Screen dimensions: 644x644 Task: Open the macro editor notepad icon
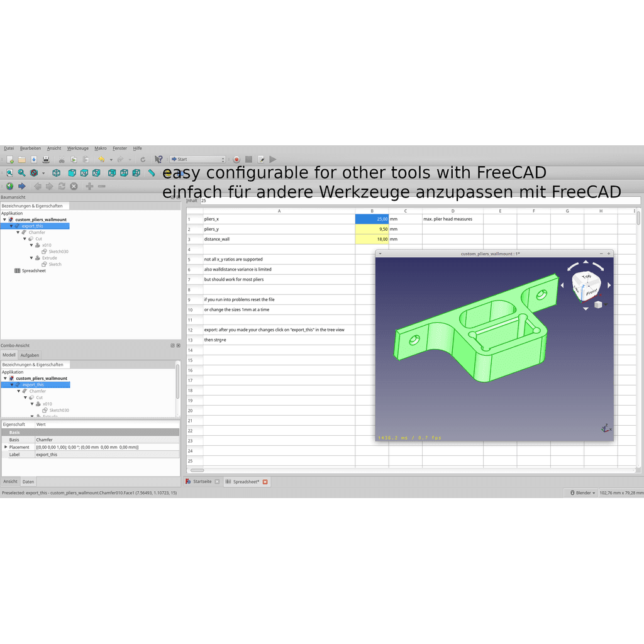pos(261,159)
